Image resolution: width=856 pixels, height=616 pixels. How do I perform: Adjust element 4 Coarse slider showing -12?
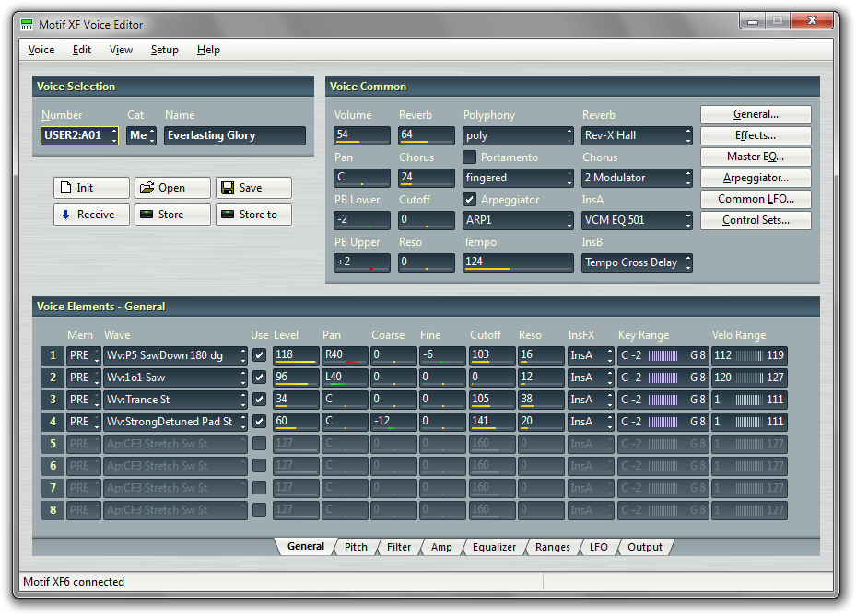tap(393, 422)
